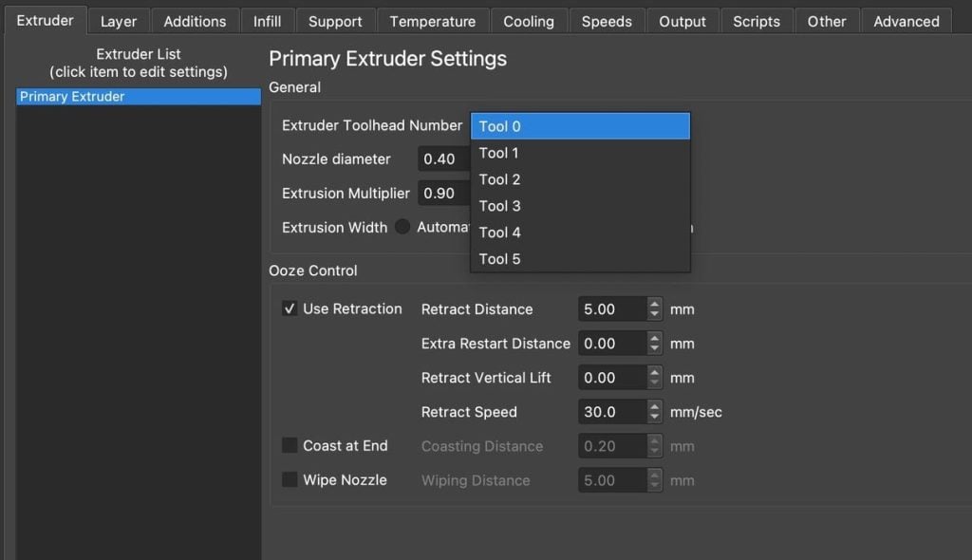This screenshot has height=560, width=972.
Task: Select Primary Extruder in the Extruder List
Action: 139,97
